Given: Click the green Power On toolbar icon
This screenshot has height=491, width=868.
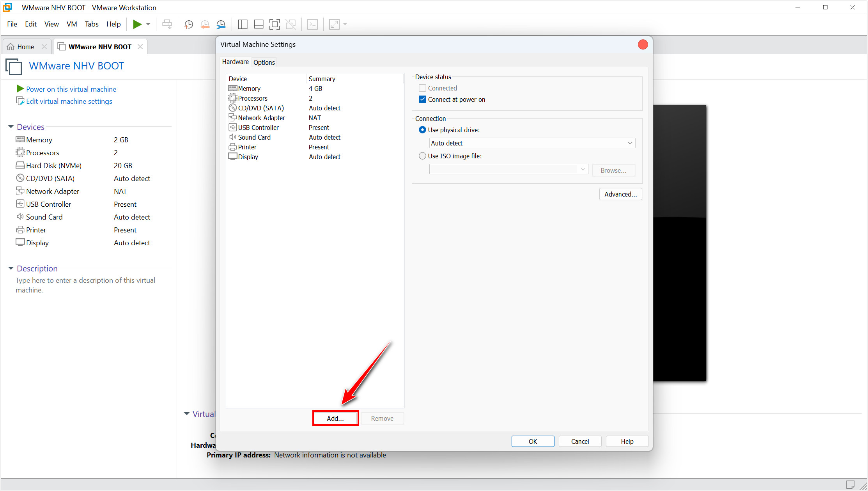Looking at the screenshot, I should (x=137, y=24).
